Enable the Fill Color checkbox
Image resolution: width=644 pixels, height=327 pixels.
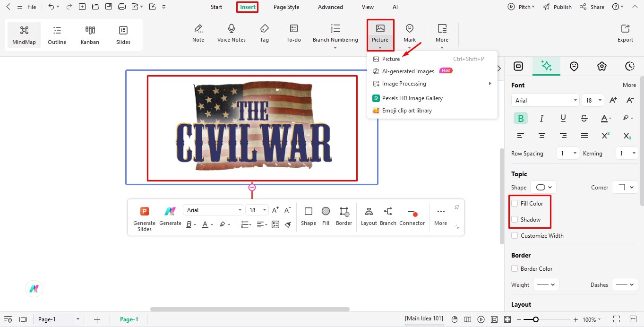(515, 204)
